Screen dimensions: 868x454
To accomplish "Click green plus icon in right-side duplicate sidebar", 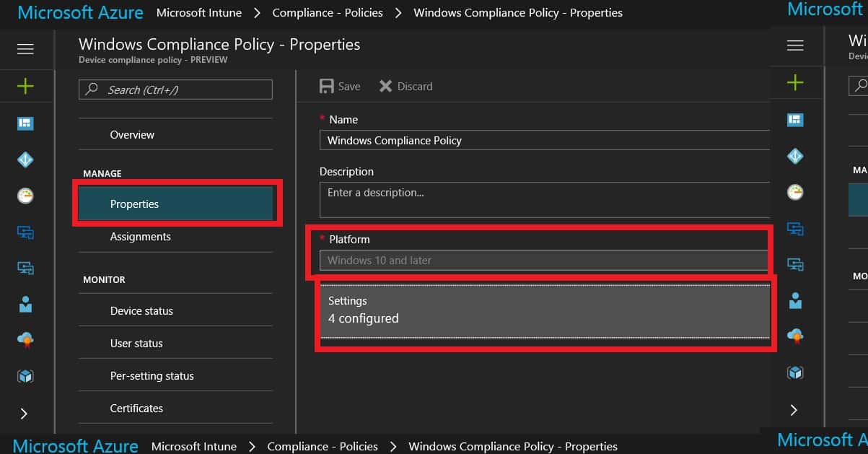I will (x=795, y=82).
